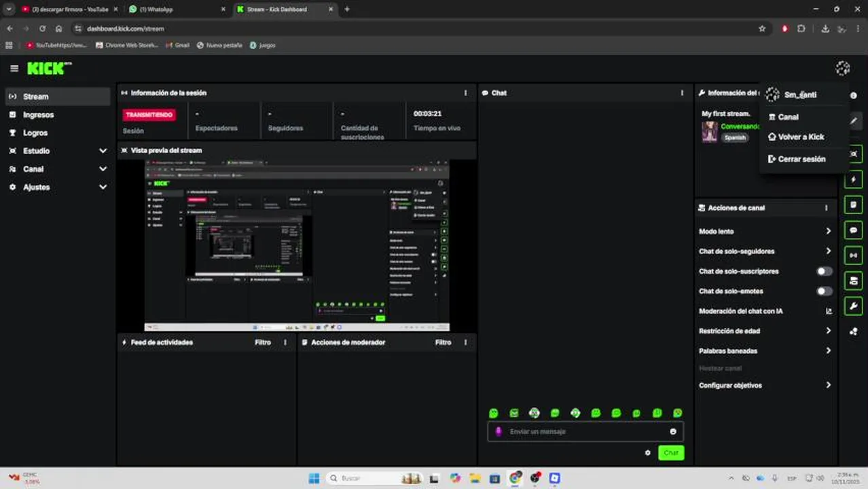Open Palabras baneadas settings
Image resolution: width=868 pixels, height=489 pixels.
(765, 351)
